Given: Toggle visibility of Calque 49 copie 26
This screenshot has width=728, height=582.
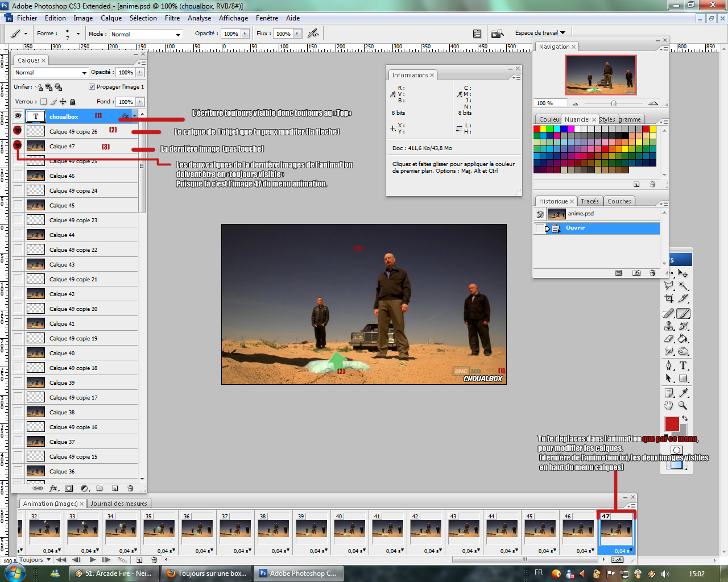Looking at the screenshot, I should point(18,131).
